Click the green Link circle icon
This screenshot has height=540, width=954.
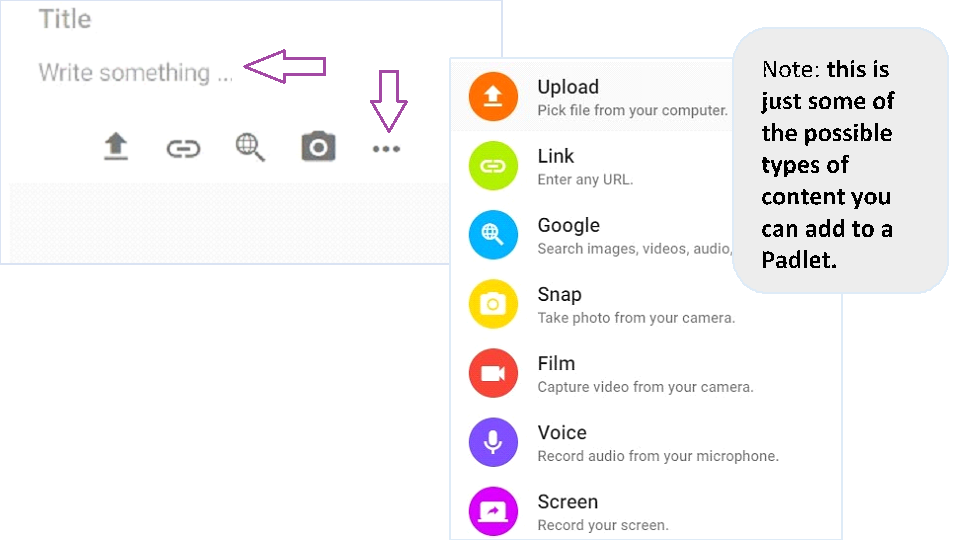(x=493, y=165)
